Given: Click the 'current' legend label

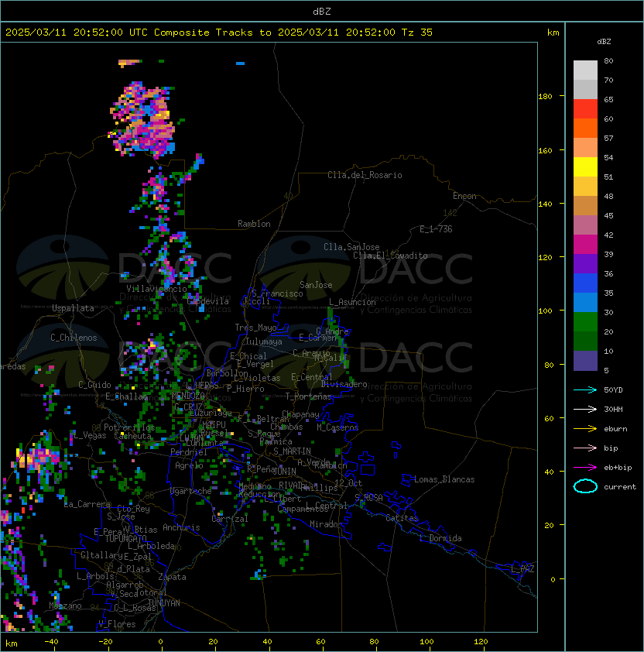Looking at the screenshot, I should pyautogui.click(x=620, y=487).
